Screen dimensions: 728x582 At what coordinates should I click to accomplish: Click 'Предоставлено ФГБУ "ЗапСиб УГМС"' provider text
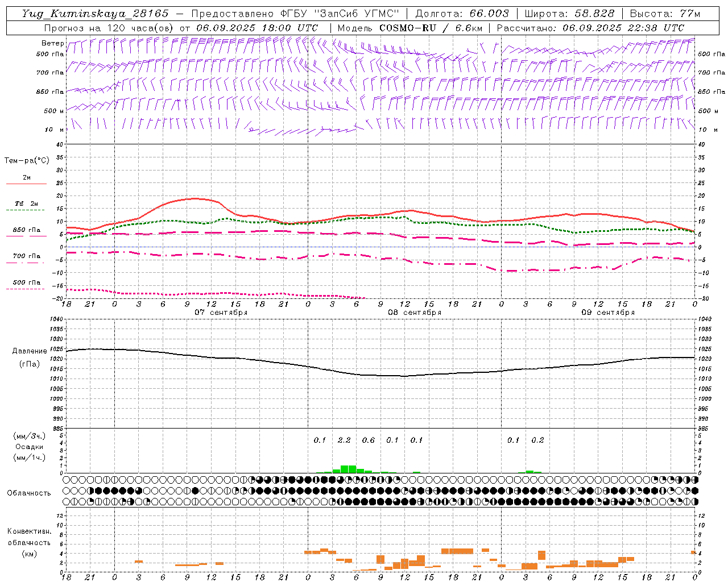point(296,14)
